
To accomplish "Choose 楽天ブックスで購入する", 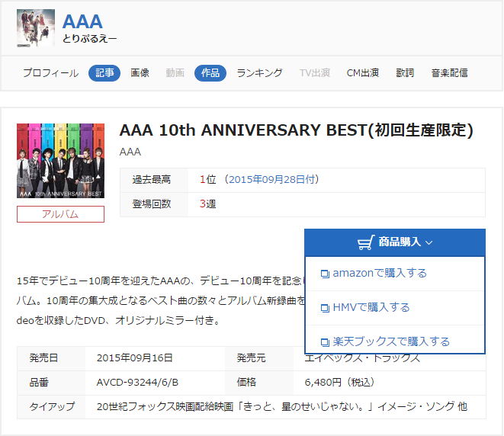I will pos(391,341).
